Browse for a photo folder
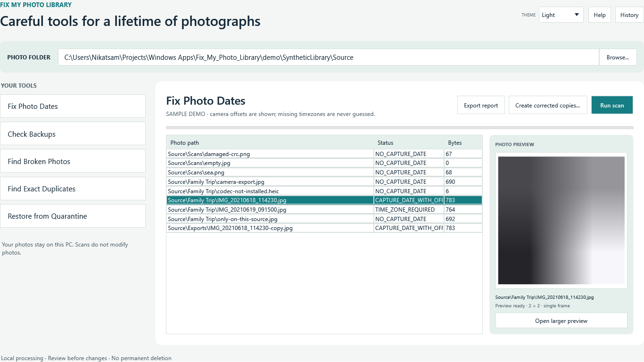The image size is (644, 362). (x=618, y=58)
